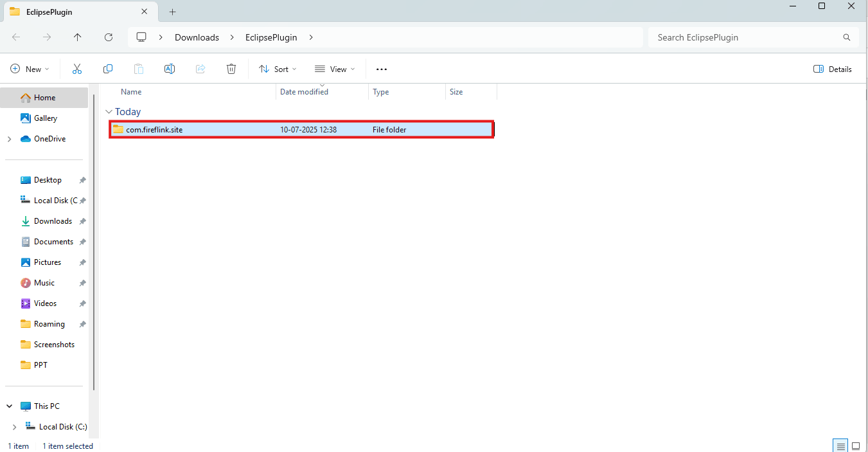Click chevron after EclipsePlugin in address bar
Viewport: 868px width, 452px height.
point(311,37)
